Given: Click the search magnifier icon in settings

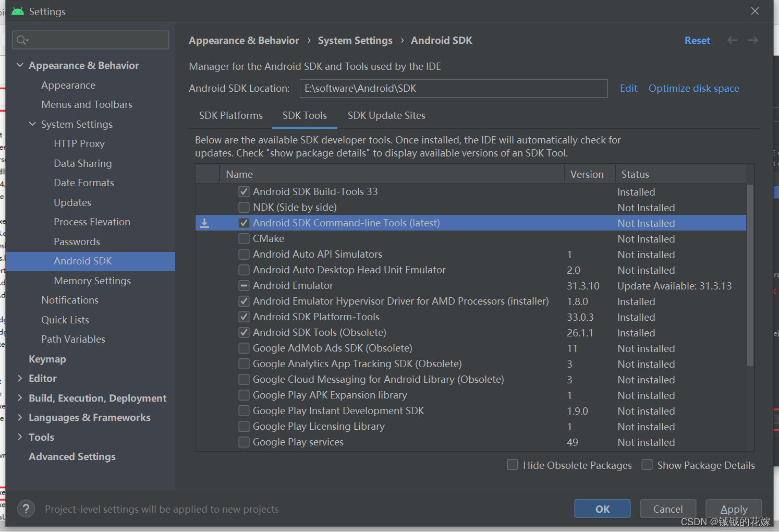Looking at the screenshot, I should pyautogui.click(x=22, y=40).
